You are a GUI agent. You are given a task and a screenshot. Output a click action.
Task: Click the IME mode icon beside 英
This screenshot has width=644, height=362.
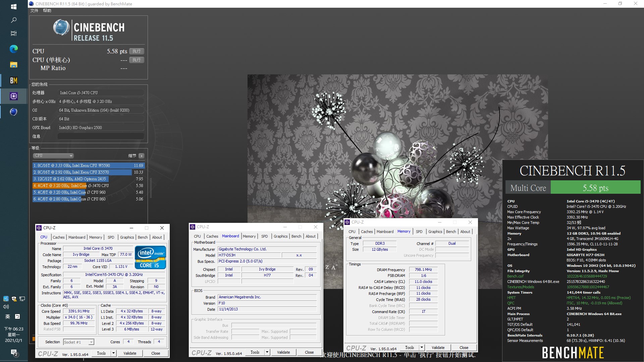coord(17,316)
